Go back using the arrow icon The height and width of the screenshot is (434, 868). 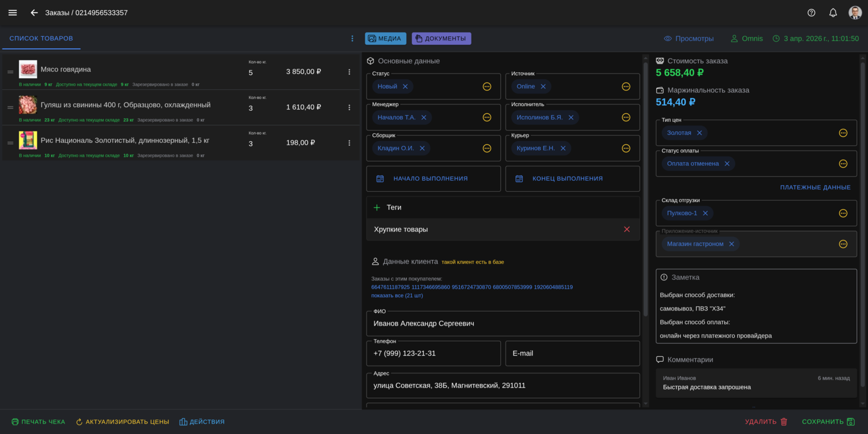pyautogui.click(x=34, y=13)
